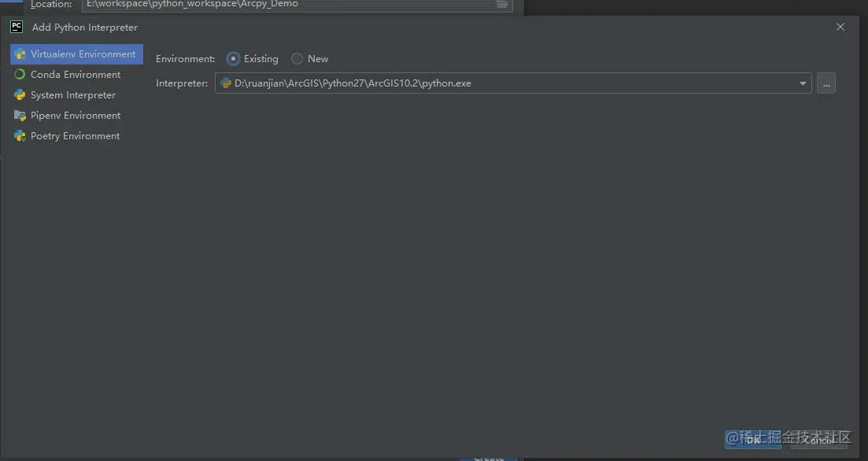Click the PyCharm logo in dialog title
The width and height of the screenshot is (868, 461).
17,27
